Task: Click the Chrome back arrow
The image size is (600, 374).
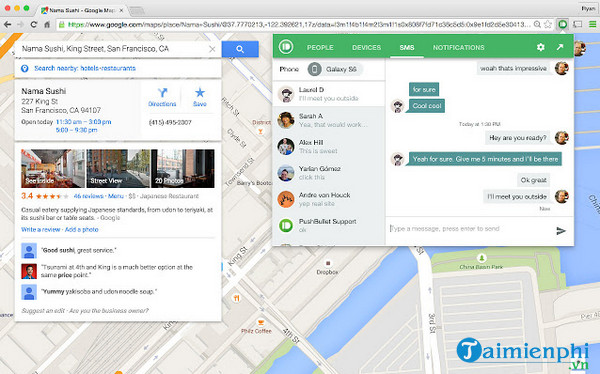Action: coord(7,24)
